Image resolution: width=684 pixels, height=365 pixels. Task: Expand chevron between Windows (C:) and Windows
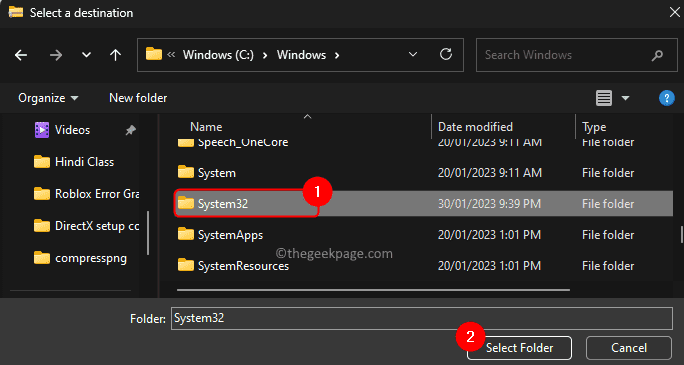(x=266, y=55)
